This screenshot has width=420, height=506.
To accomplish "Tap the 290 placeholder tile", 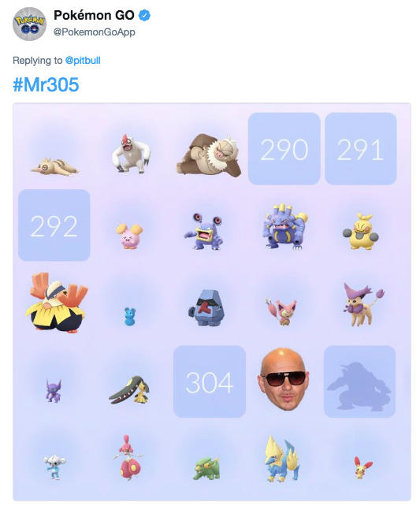I will pyautogui.click(x=284, y=148).
